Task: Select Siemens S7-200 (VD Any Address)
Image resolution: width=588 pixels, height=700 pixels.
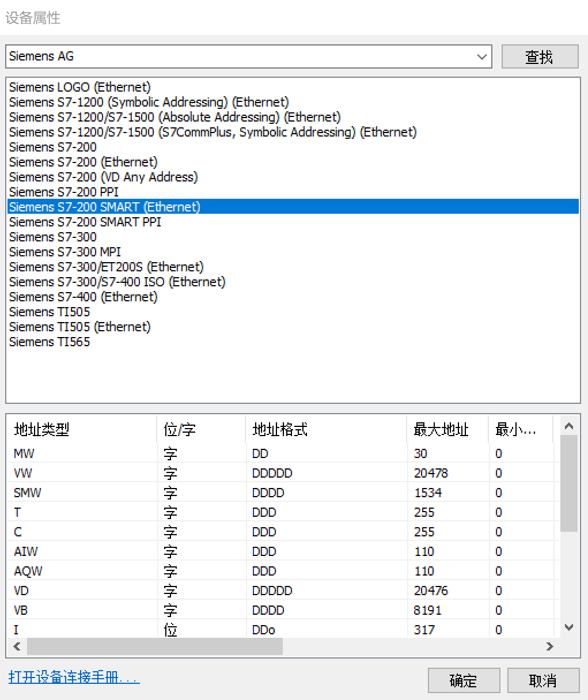Action: click(103, 177)
